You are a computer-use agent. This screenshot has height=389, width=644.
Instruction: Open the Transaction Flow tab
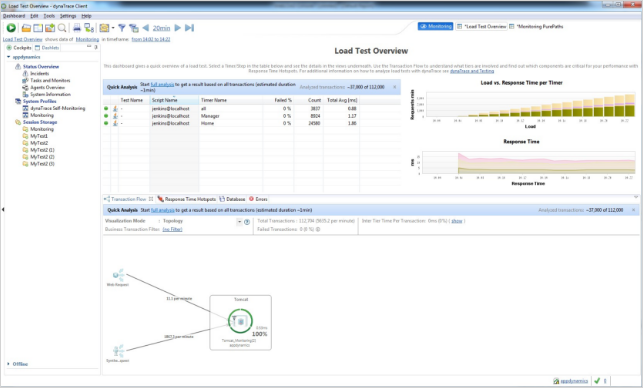(129, 199)
